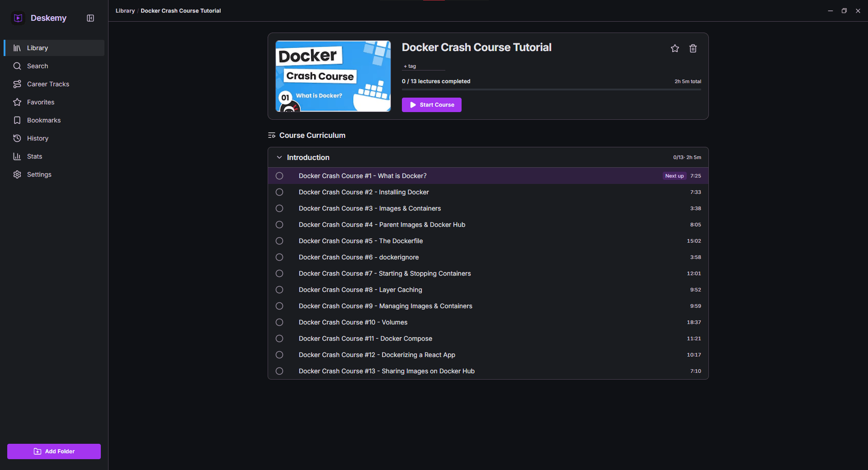
Task: Open the Docker Crash Course thumbnail
Action: 333,76
